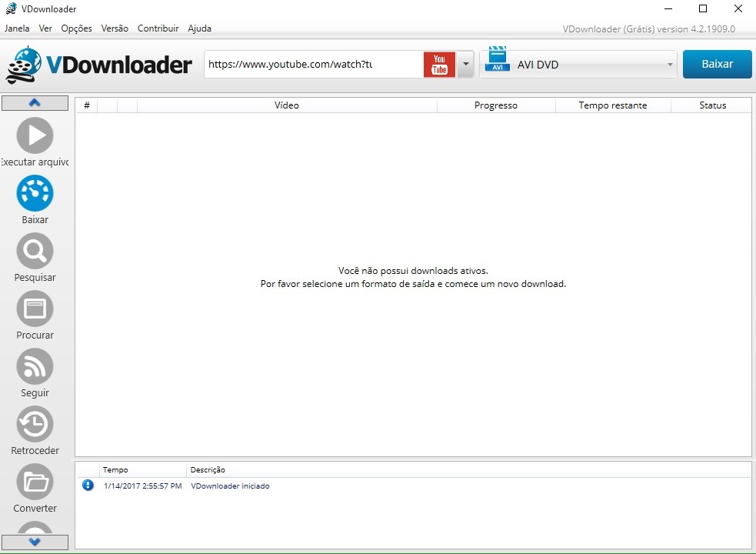The image size is (756, 554).
Task: Open the Versão menu
Action: (x=115, y=28)
